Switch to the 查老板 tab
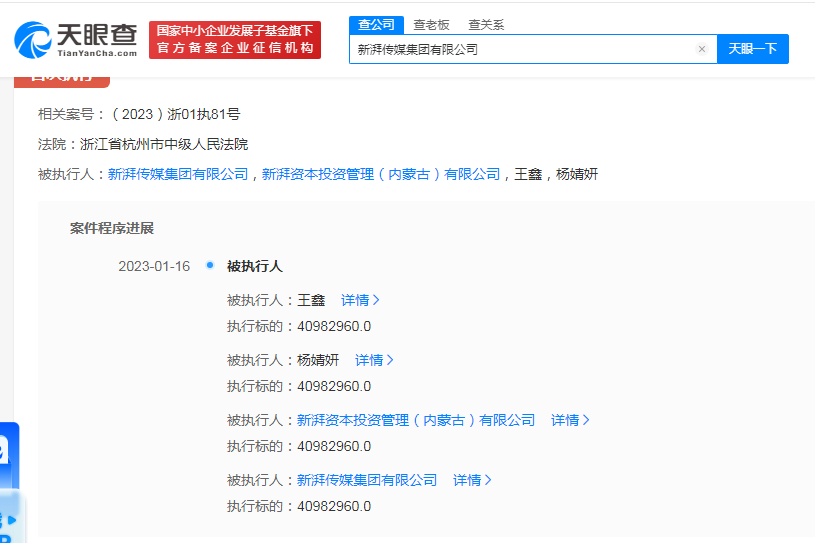 432,24
